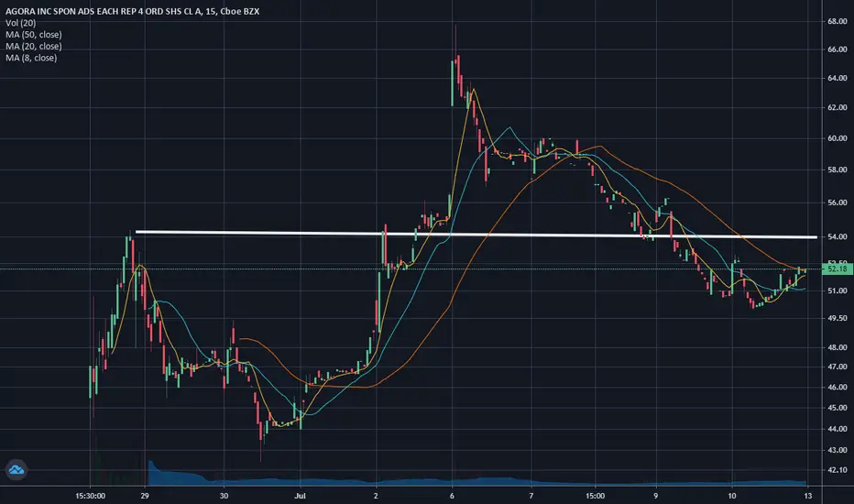Click the 51.00 price axis label
The height and width of the screenshot is (504, 854).
pyautogui.click(x=838, y=291)
